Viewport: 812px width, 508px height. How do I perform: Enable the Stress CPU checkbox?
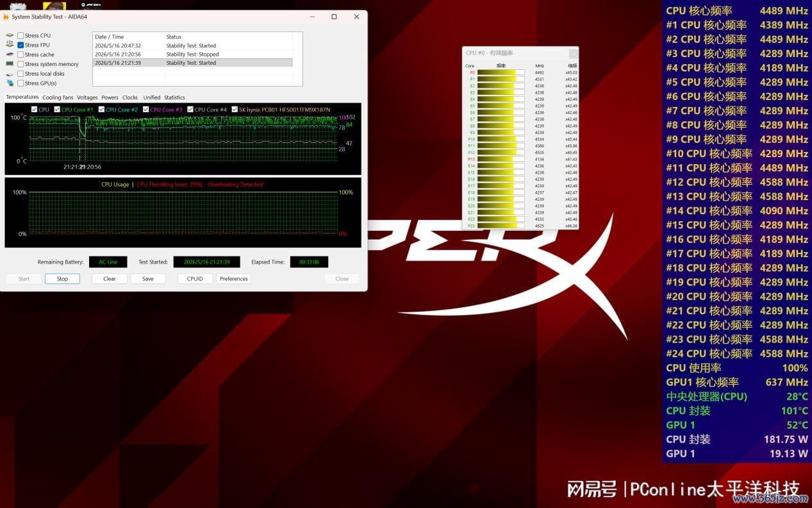[x=21, y=35]
